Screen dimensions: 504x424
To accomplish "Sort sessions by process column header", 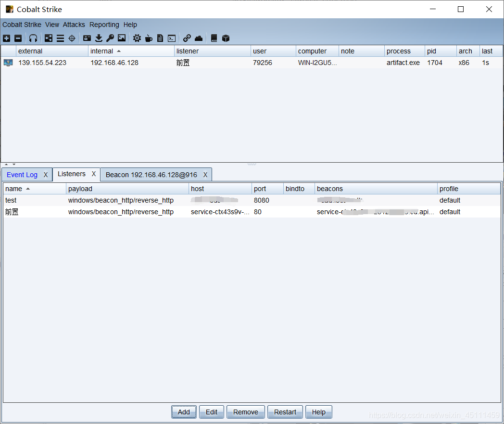I will (x=404, y=51).
